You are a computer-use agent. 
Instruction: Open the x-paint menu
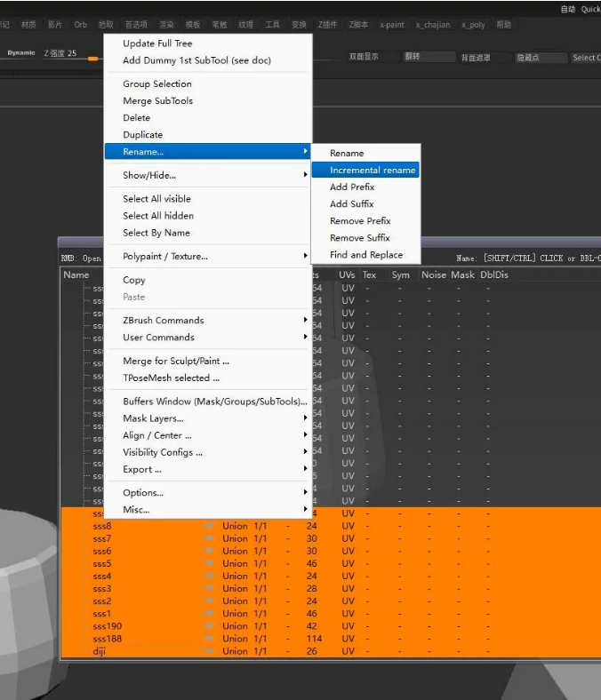392,25
